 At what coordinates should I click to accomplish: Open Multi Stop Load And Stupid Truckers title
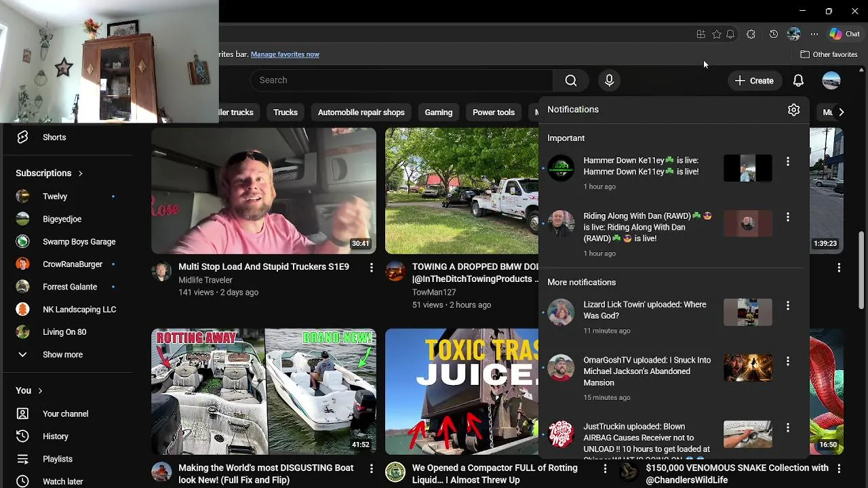(x=264, y=267)
